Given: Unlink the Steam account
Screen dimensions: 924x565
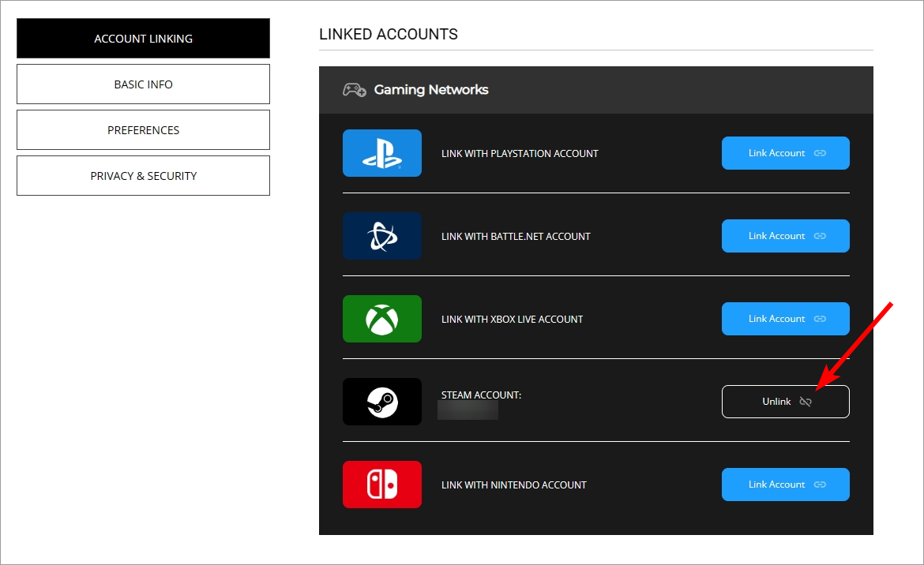Looking at the screenshot, I should pyautogui.click(x=786, y=402).
